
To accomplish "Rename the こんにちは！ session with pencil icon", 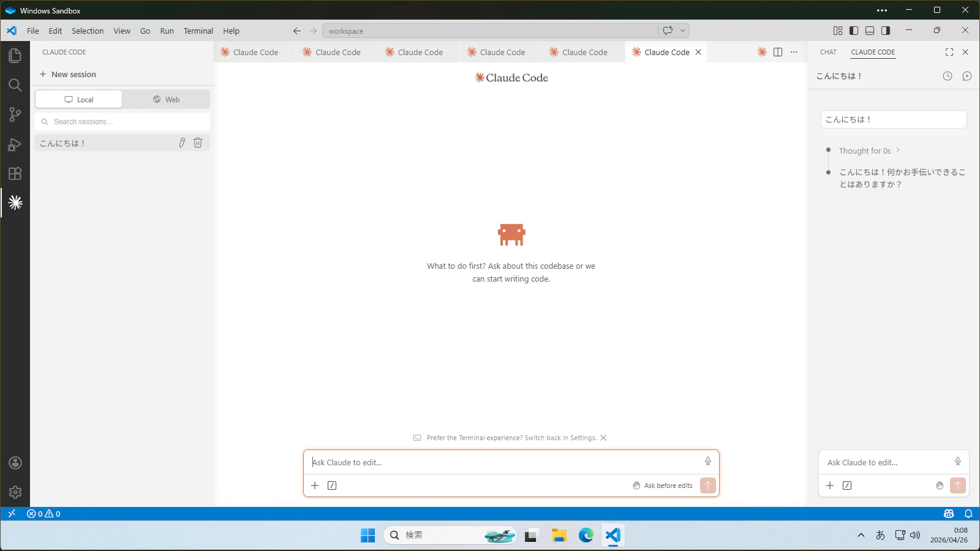I will point(182,143).
